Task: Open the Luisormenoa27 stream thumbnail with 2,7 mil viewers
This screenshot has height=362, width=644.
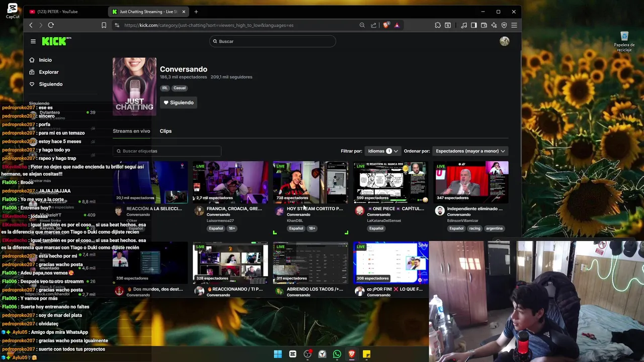Action: [x=230, y=182]
